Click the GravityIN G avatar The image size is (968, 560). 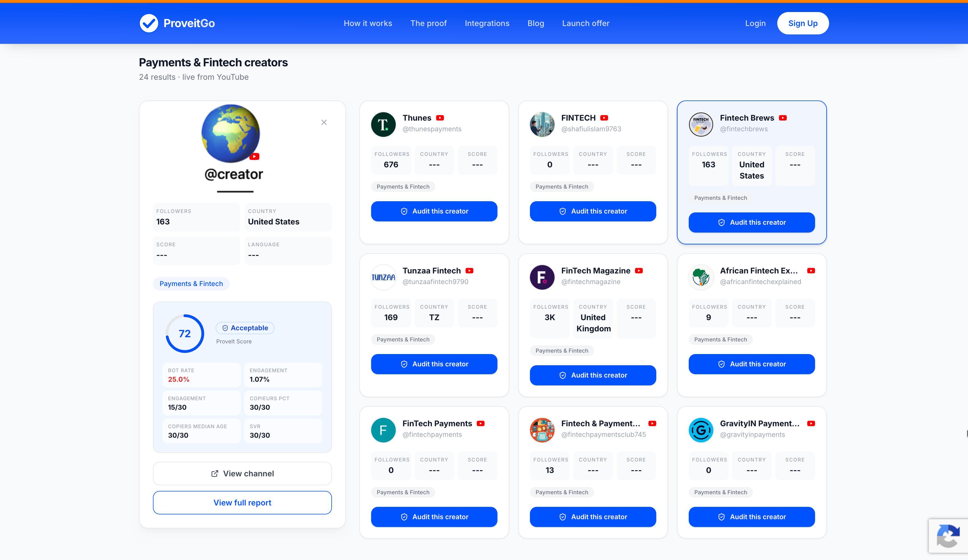[701, 430]
